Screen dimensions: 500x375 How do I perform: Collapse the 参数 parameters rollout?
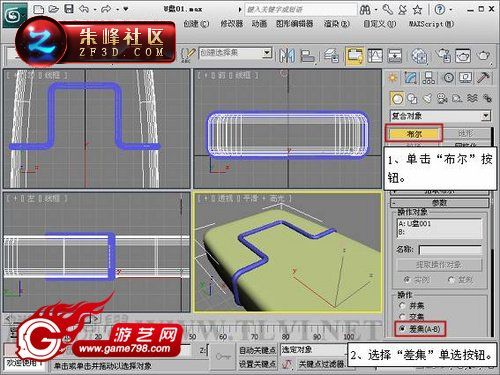point(440,203)
